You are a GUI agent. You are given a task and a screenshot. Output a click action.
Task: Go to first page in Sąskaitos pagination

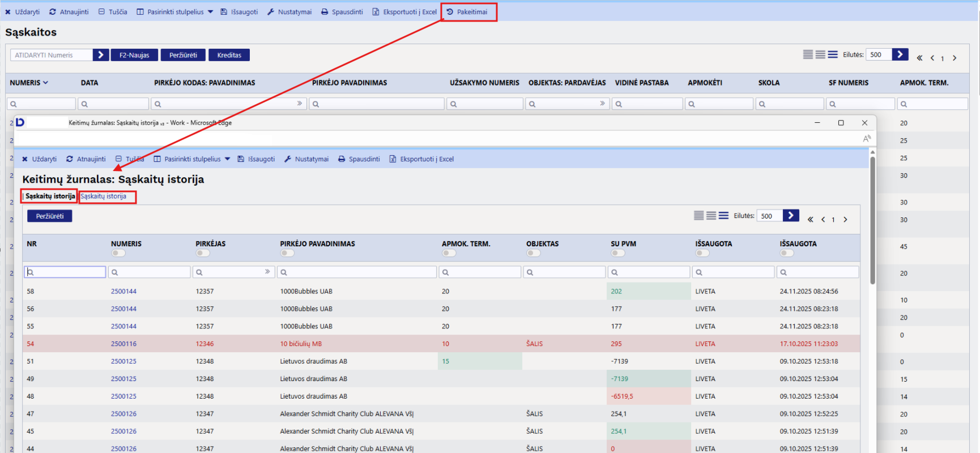[x=919, y=58]
